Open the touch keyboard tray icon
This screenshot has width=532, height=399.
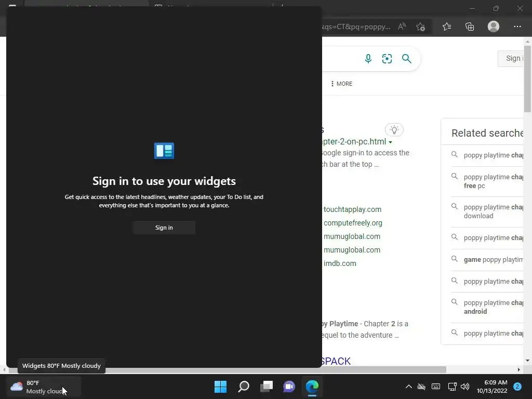click(x=436, y=387)
